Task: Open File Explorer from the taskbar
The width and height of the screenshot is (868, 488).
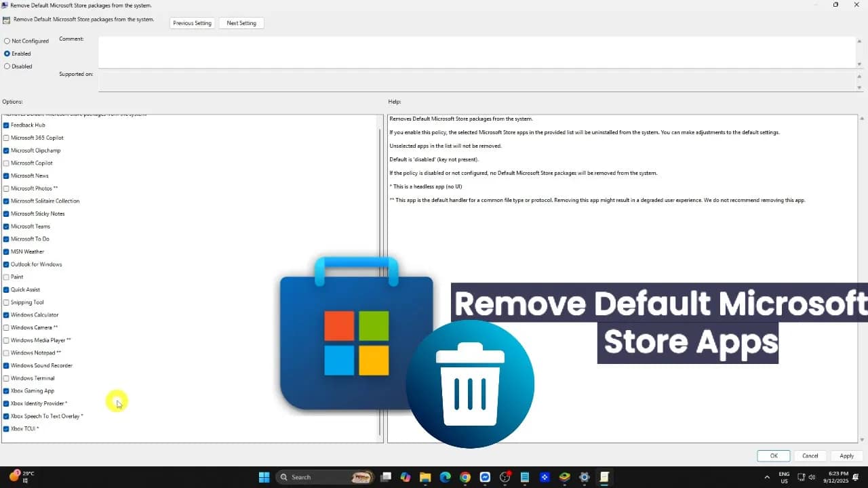Action: click(425, 476)
